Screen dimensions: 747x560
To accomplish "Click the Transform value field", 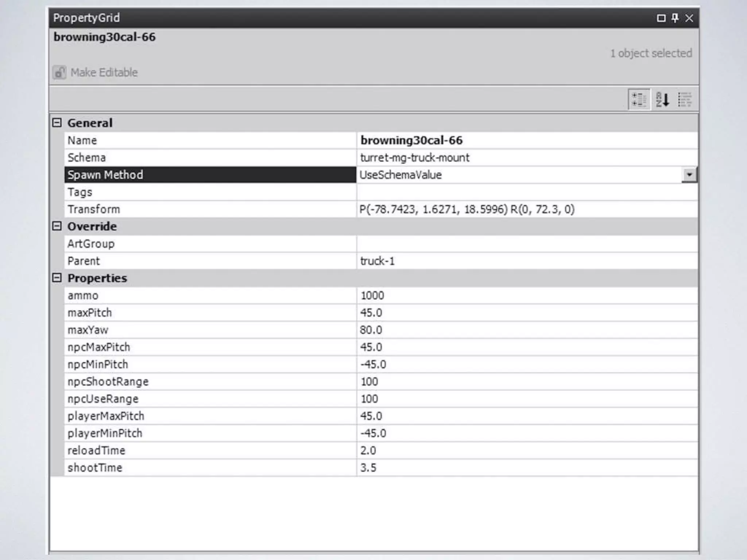I will pyautogui.click(x=467, y=209).
